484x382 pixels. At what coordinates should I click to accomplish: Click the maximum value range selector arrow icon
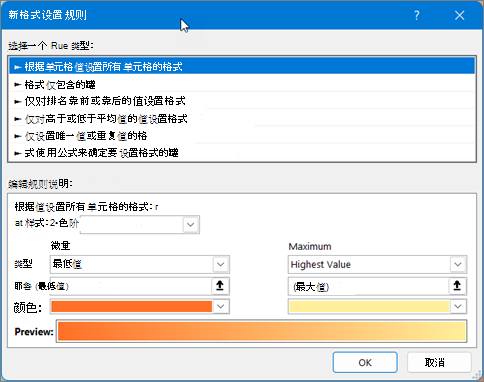point(457,286)
